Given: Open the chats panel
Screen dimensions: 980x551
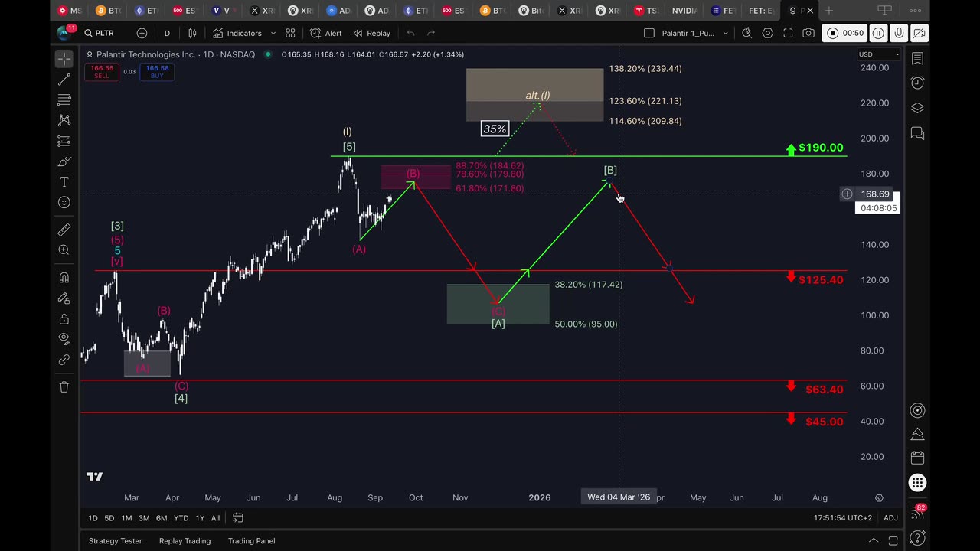Looking at the screenshot, I should 917,133.
